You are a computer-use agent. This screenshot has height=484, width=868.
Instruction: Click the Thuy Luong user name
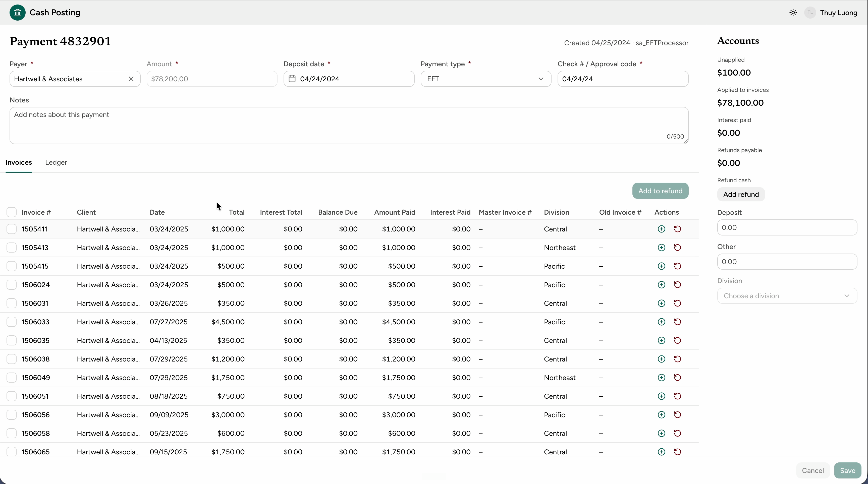tap(838, 13)
